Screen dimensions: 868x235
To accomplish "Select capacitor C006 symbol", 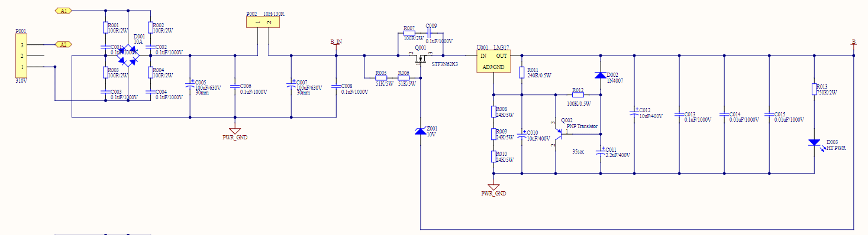I will point(235,86).
